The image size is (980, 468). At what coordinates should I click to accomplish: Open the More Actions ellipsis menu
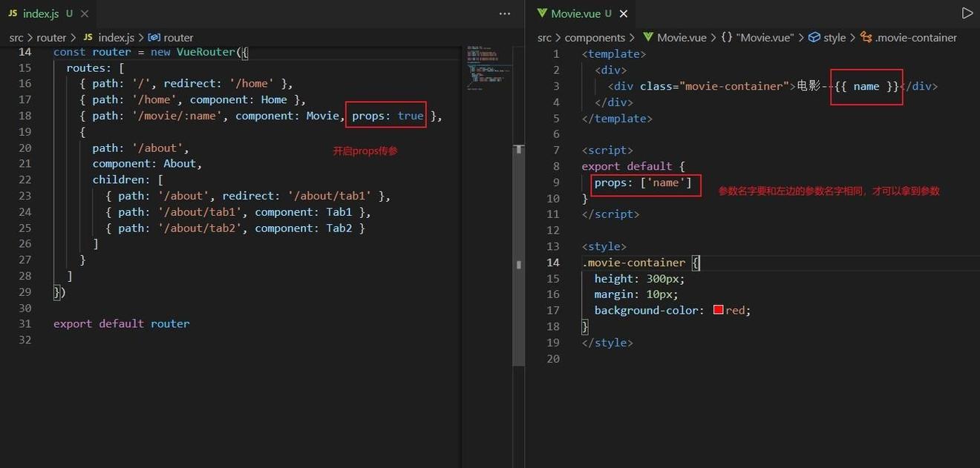505,13
